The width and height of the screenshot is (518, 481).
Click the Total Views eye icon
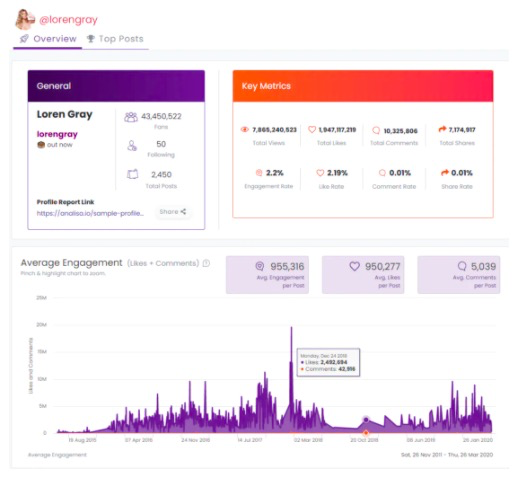tap(245, 130)
